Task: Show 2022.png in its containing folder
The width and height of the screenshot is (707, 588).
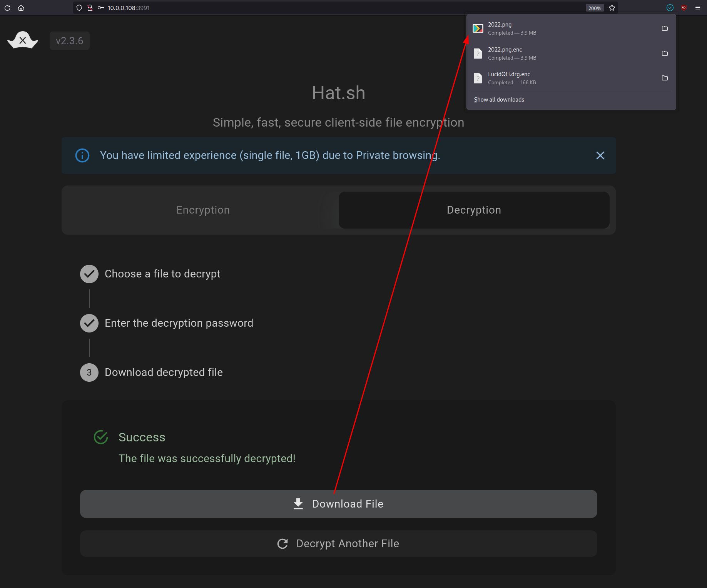Action: coord(665,28)
